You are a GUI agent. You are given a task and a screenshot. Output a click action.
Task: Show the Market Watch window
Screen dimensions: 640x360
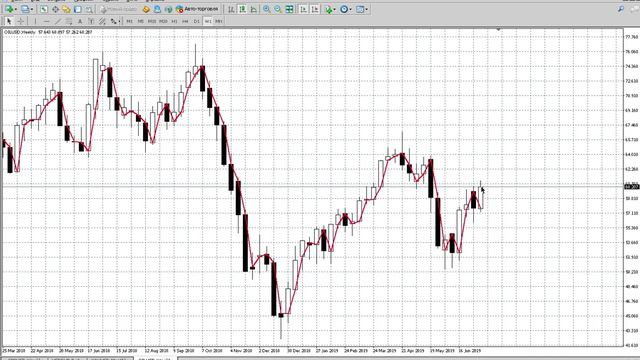point(44,9)
